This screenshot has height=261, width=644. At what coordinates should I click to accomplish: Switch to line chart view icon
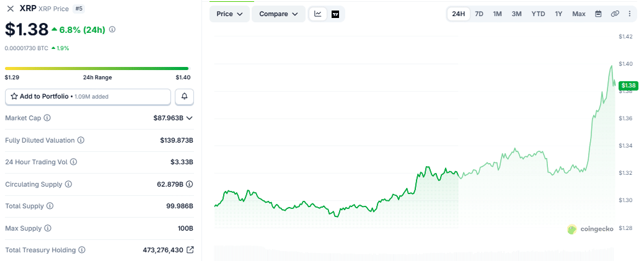[x=318, y=14]
